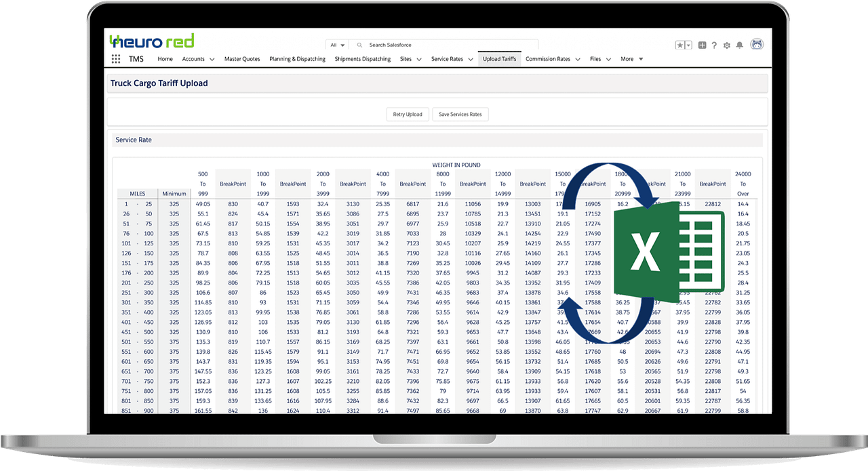Open the Help question mark icon
The image size is (868, 471).
tap(714, 45)
